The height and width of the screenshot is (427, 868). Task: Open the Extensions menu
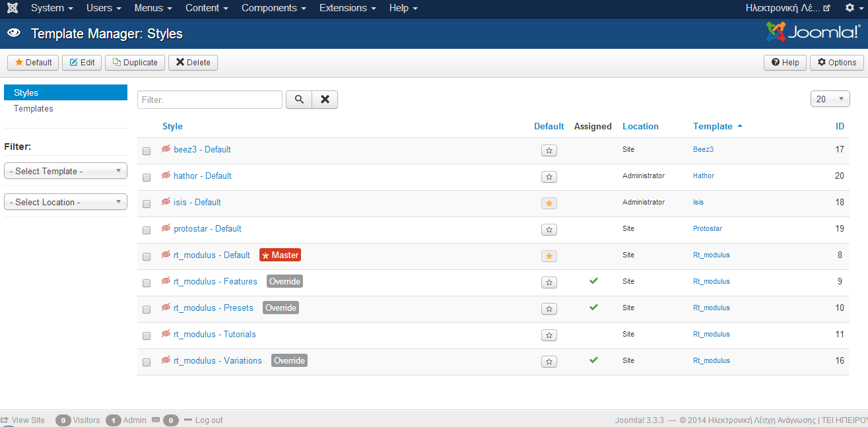[347, 8]
